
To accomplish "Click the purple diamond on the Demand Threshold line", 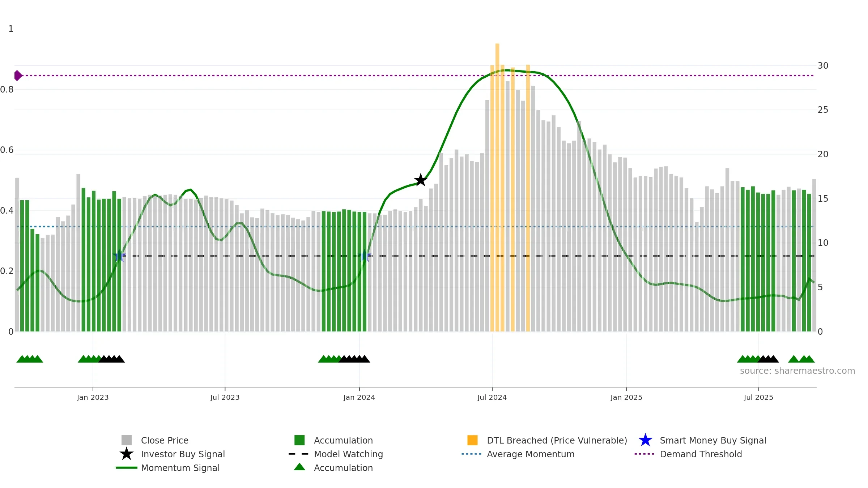I will coord(18,76).
